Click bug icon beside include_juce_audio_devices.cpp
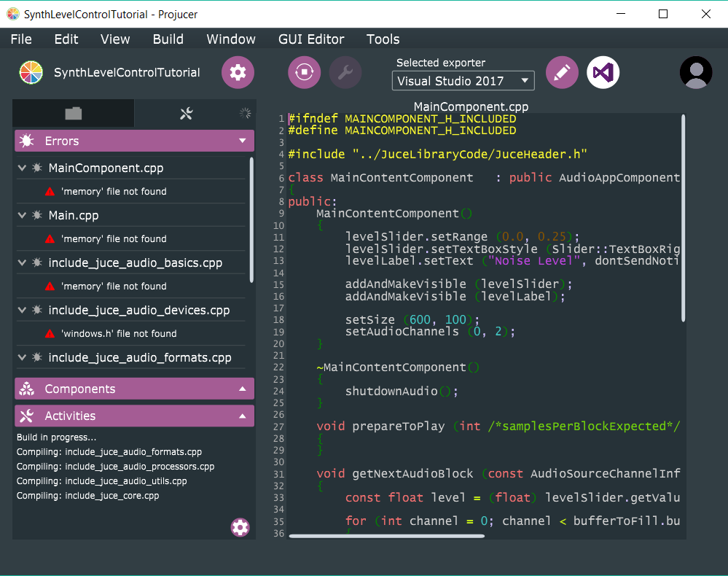This screenshot has height=576, width=728. pos(37,310)
